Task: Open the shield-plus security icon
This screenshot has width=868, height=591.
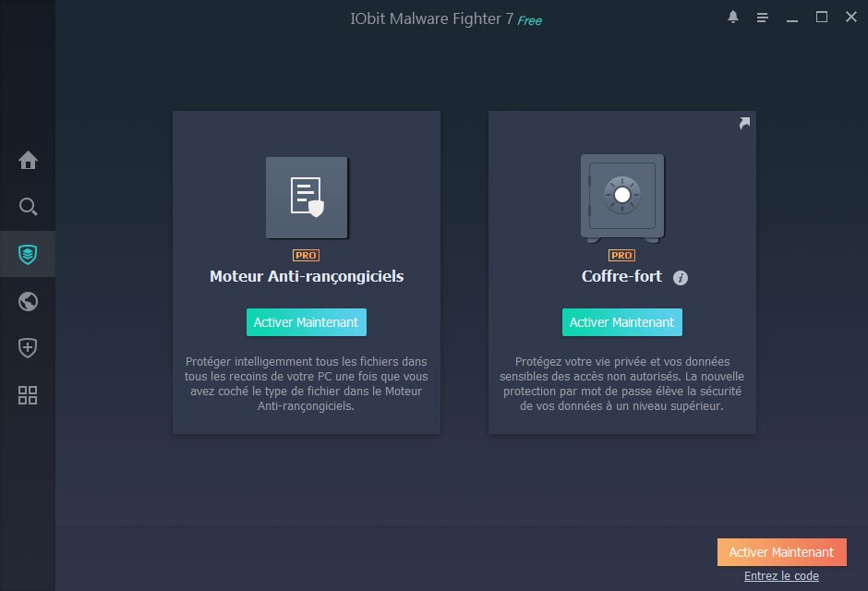Action: 28,348
